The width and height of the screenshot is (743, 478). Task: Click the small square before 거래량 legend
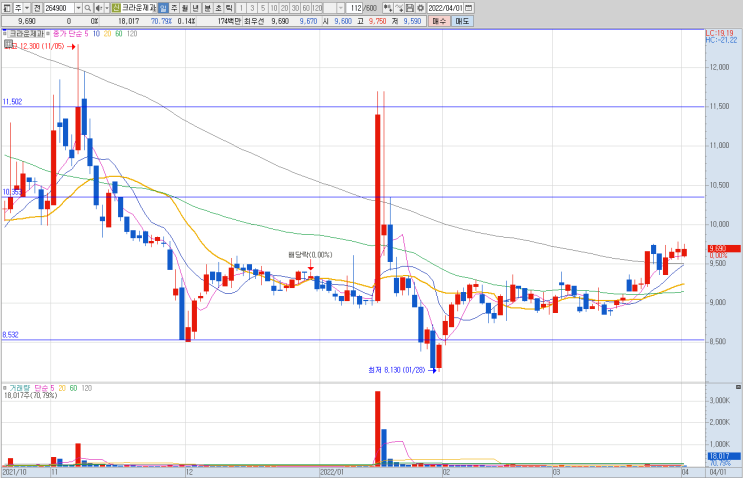[5, 388]
